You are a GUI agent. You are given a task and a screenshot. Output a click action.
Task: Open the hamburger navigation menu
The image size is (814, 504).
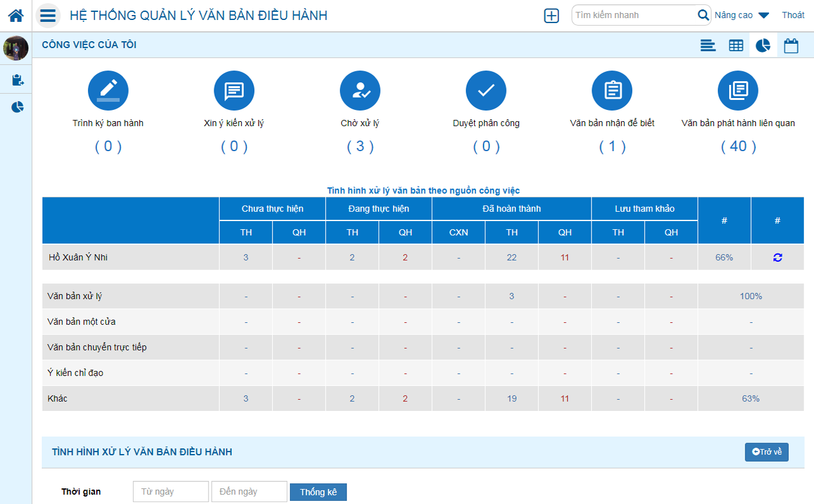click(48, 15)
